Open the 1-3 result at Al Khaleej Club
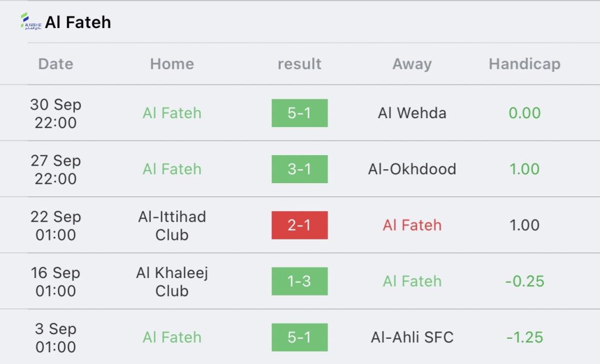The image size is (600, 364). pyautogui.click(x=299, y=281)
